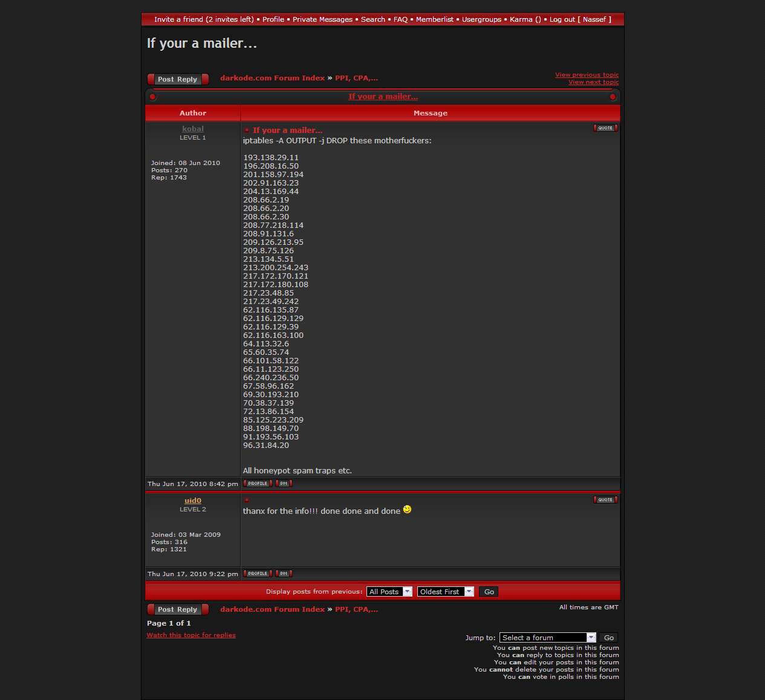
Task: Open Private Messages from top menu
Action: 322,19
